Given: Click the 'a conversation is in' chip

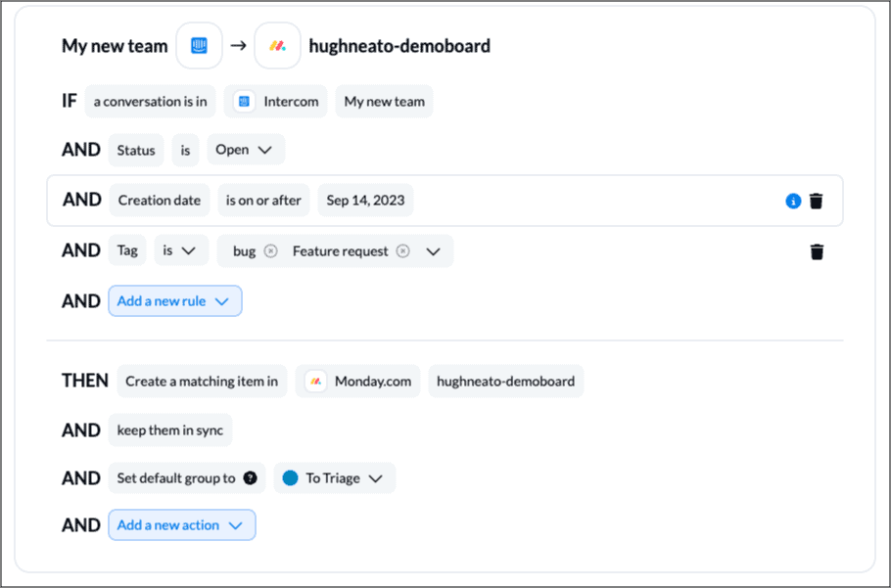Looking at the screenshot, I should tap(150, 102).
